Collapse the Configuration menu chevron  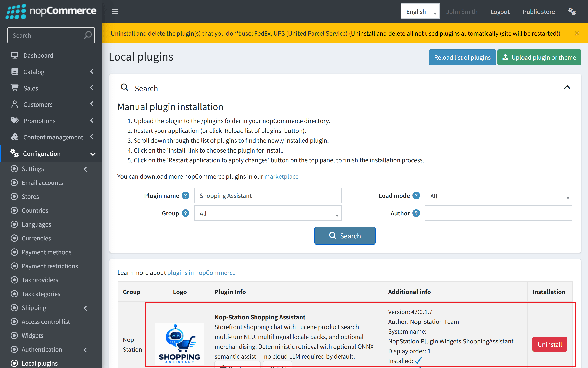click(93, 154)
